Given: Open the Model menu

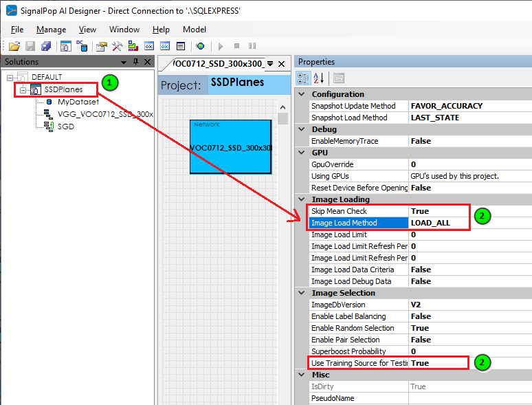Looking at the screenshot, I should pyautogui.click(x=195, y=30).
